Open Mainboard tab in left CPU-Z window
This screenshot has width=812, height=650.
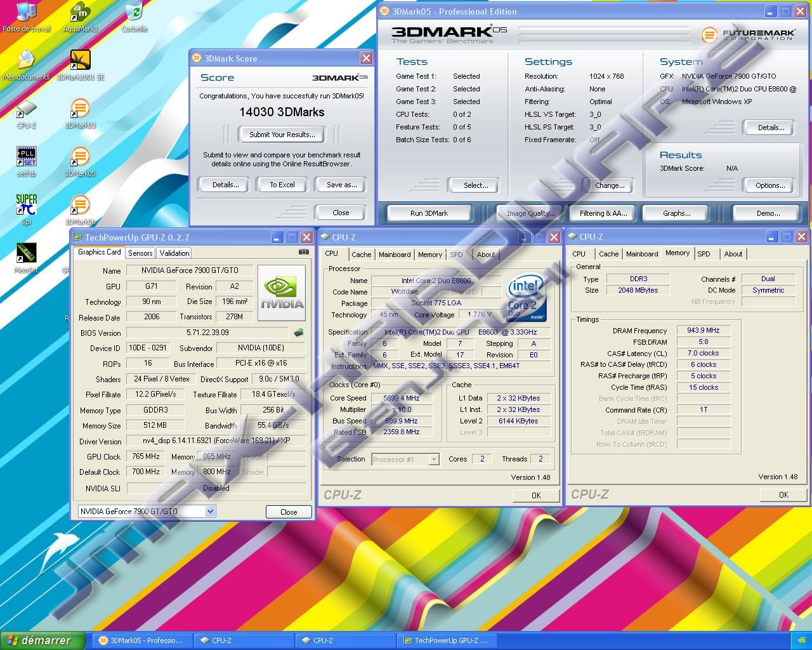[x=395, y=255]
